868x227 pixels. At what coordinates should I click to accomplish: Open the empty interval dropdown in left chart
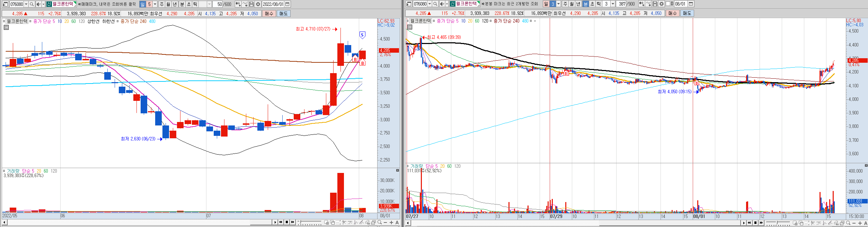[x=210, y=4]
